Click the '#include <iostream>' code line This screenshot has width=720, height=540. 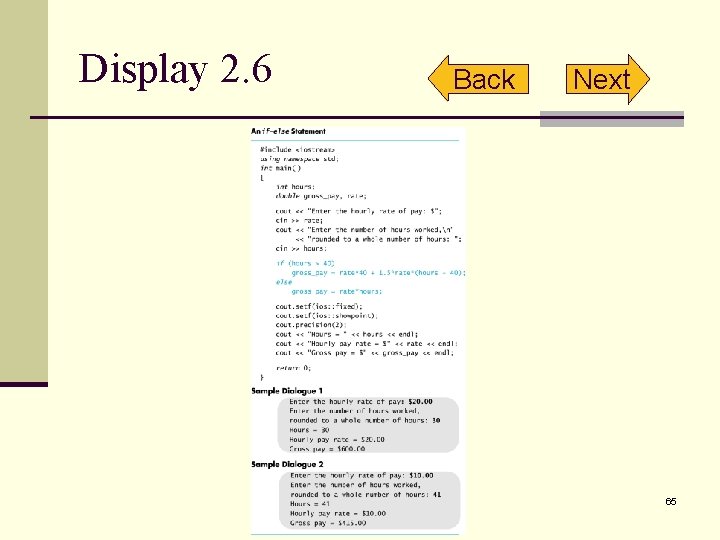(x=298, y=150)
